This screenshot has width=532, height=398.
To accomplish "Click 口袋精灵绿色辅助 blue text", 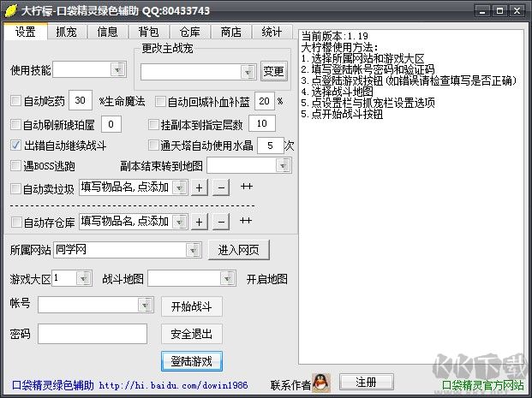I will (x=53, y=385).
